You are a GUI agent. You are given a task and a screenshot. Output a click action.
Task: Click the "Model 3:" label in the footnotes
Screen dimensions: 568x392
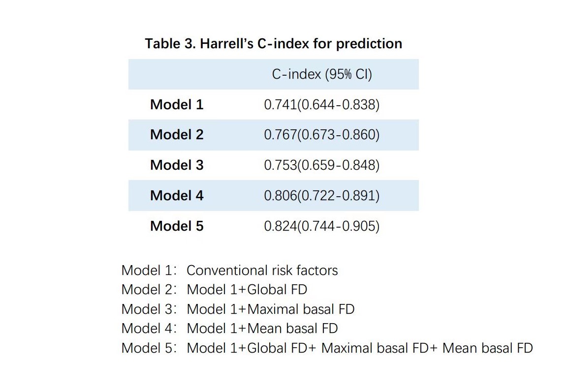(149, 309)
